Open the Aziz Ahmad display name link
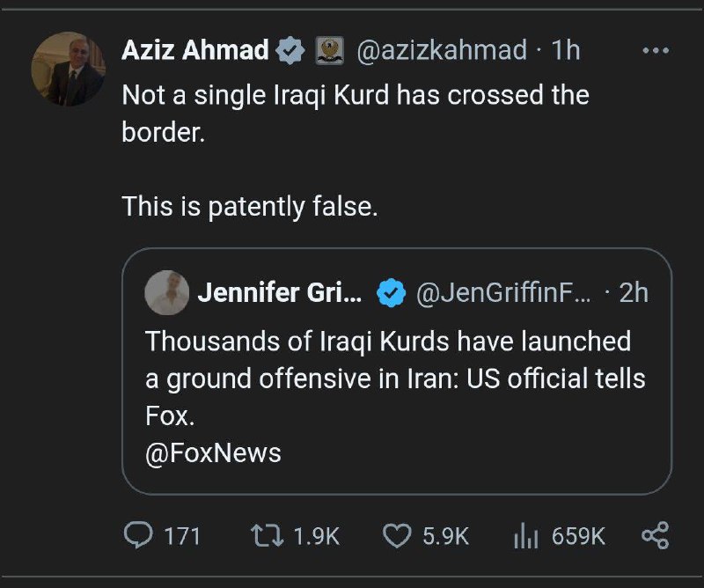 (x=194, y=51)
